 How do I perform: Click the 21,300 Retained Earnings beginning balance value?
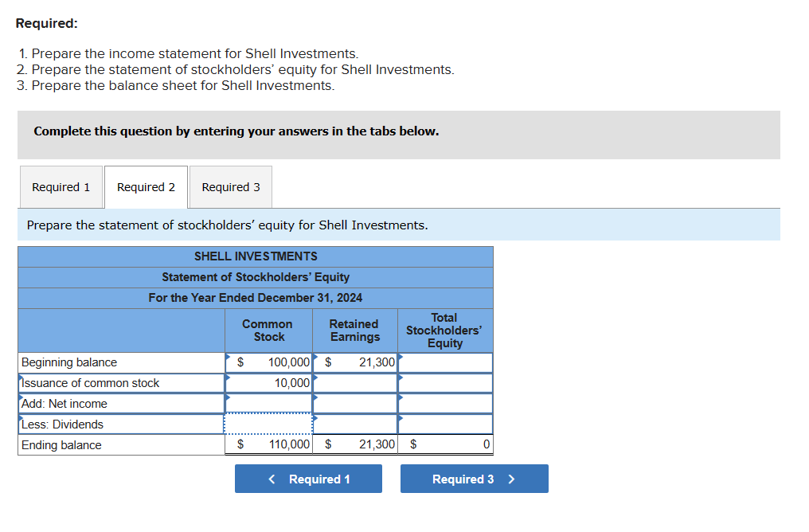pos(354,362)
